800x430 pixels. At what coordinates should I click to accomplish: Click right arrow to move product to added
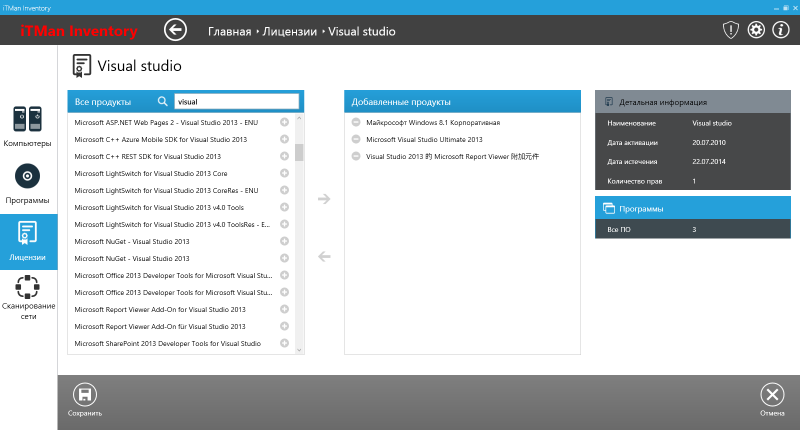click(324, 199)
